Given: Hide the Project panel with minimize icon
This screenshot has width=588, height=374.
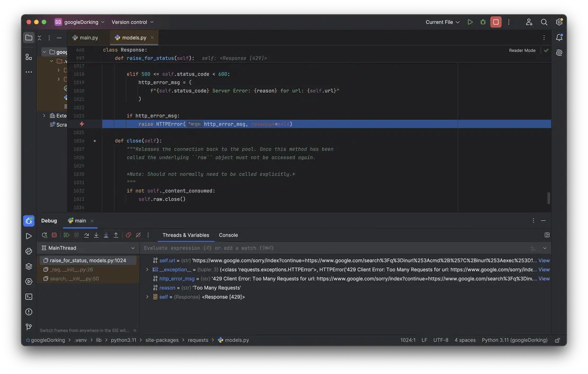Looking at the screenshot, I should (59, 38).
